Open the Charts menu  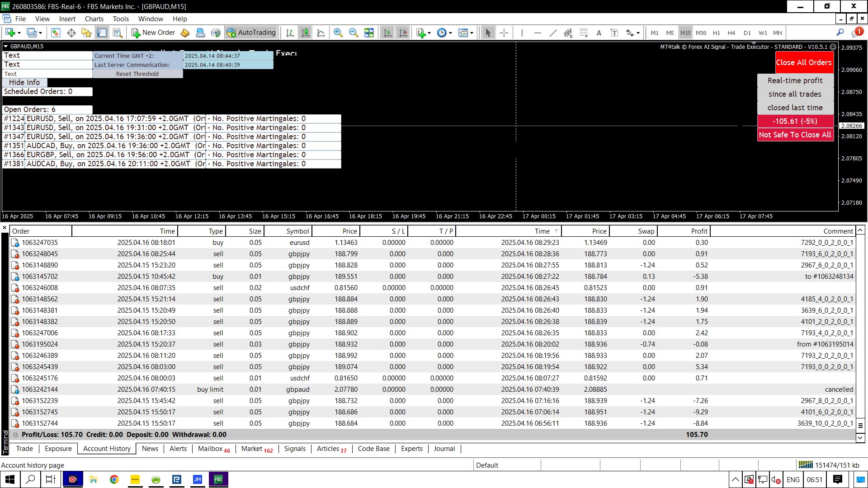(94, 19)
